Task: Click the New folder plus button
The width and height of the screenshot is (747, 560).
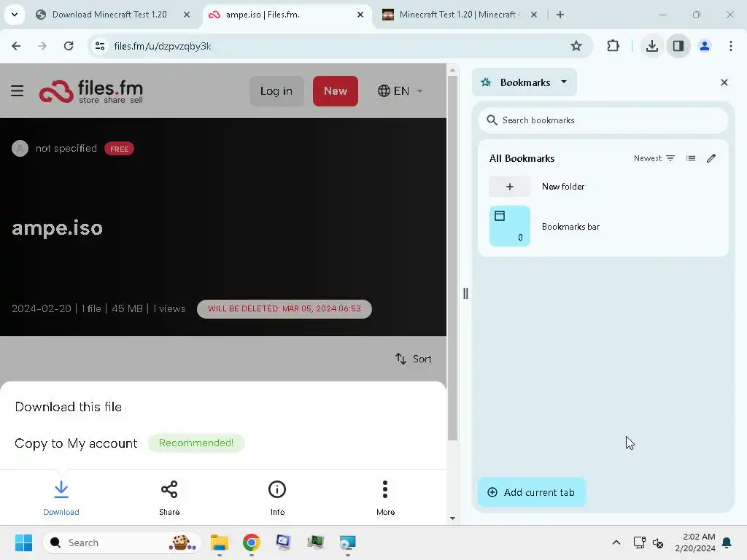Action: [x=510, y=186]
